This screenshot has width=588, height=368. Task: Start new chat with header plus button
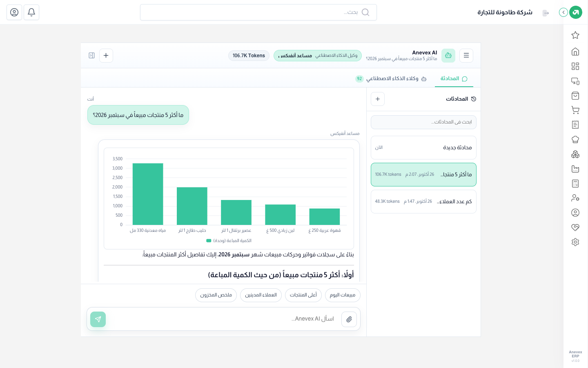[106, 56]
